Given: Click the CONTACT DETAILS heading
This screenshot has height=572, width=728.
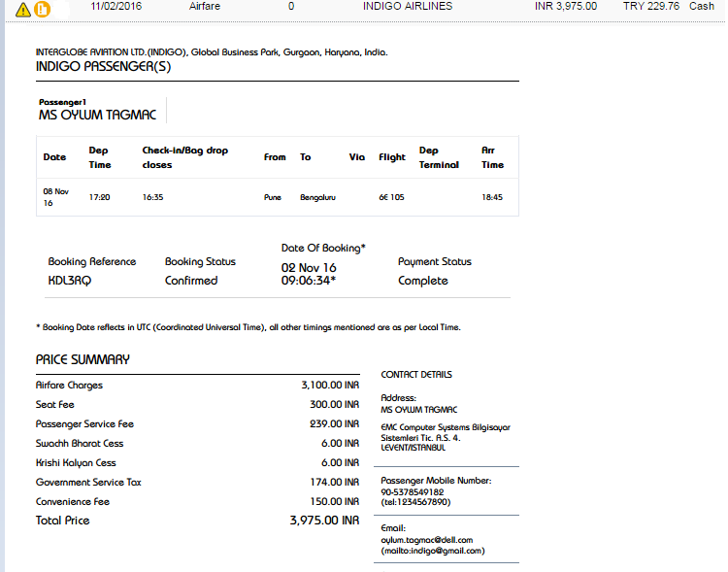Looking at the screenshot, I should tap(415, 375).
